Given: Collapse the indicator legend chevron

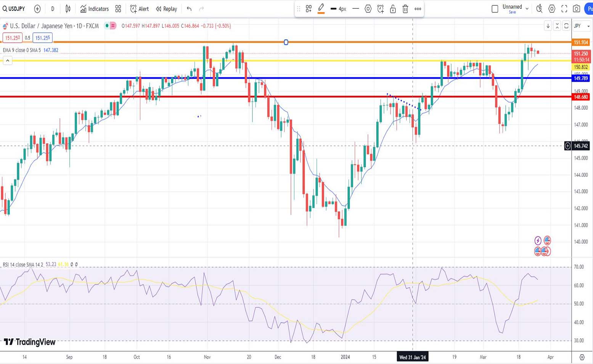Looking at the screenshot, I should (x=8, y=60).
